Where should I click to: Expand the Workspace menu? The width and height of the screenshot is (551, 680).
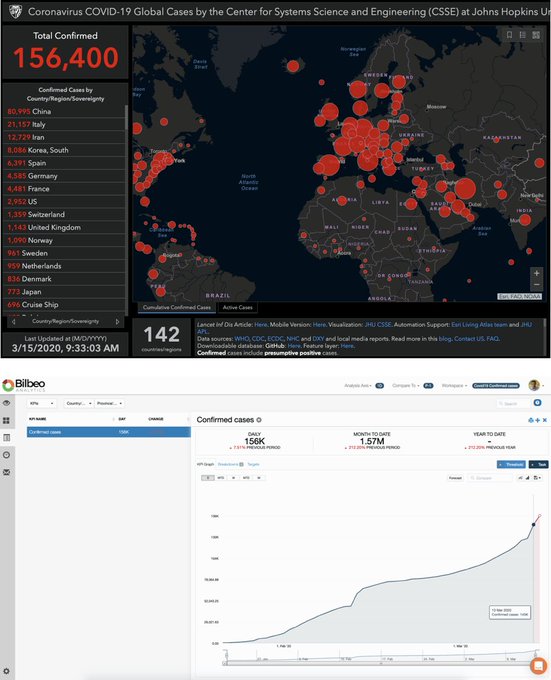point(454,386)
